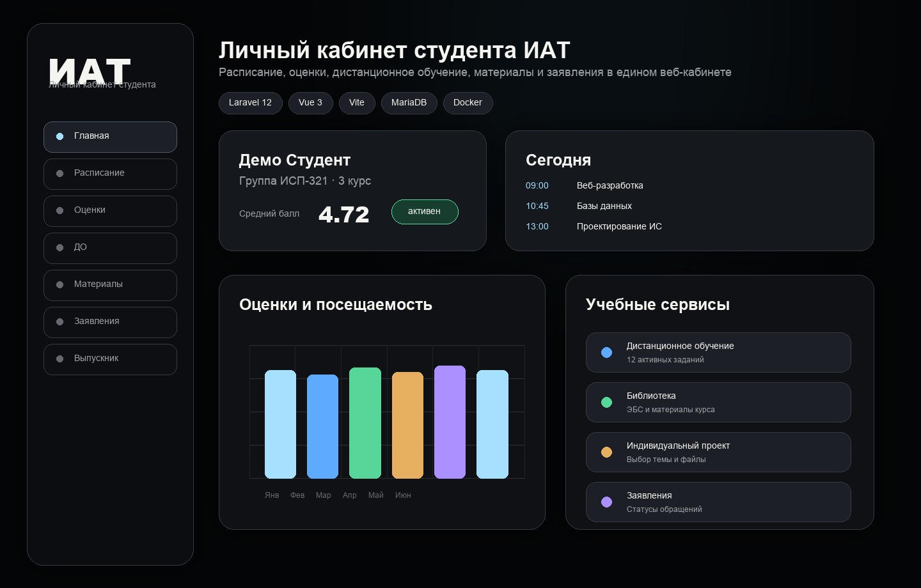Click the Фев month label

tap(297, 495)
